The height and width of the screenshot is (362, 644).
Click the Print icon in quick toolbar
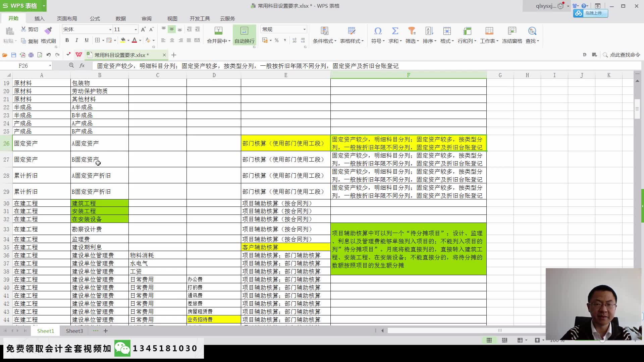tap(31, 55)
